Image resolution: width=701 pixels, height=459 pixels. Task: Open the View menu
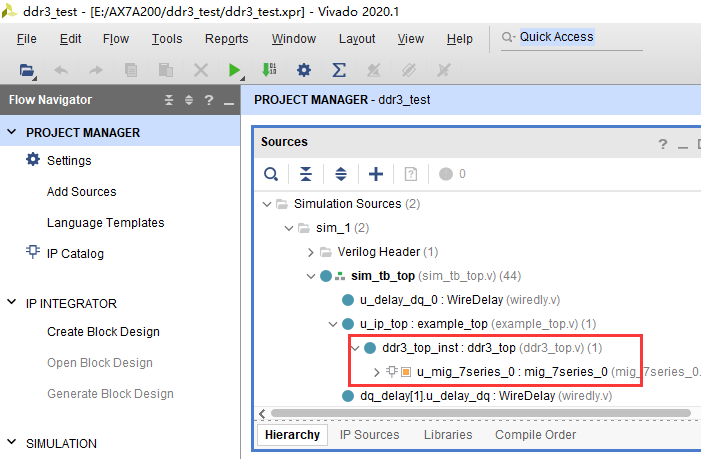(x=410, y=39)
